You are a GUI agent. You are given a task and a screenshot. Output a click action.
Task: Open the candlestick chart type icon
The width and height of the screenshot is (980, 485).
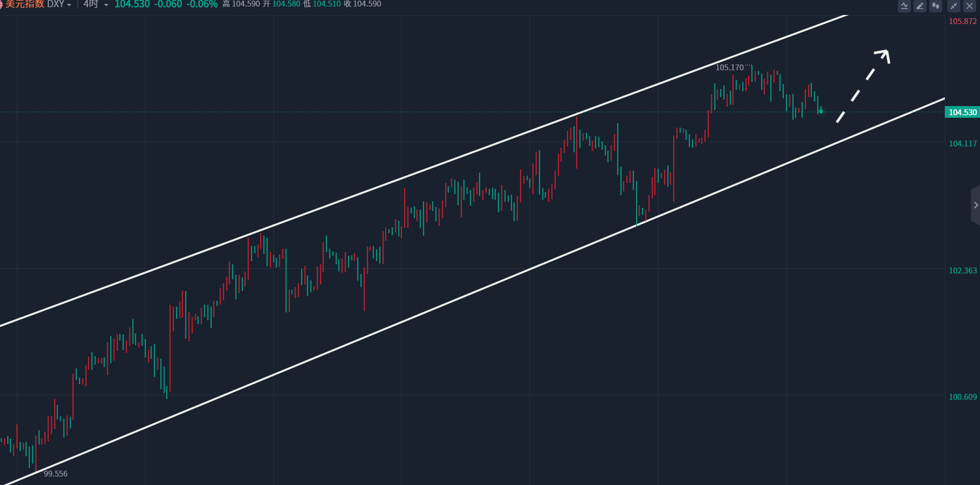(936, 6)
